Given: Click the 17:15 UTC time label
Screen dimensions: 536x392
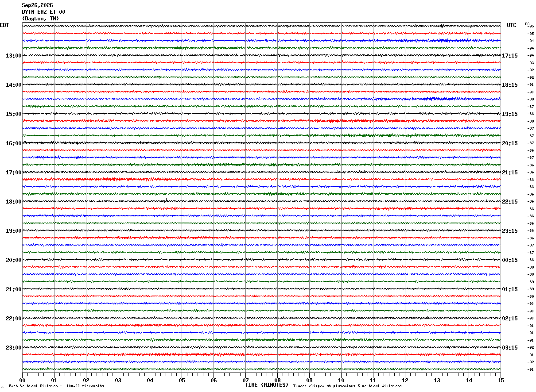Looking at the screenshot, I should [x=510, y=56].
